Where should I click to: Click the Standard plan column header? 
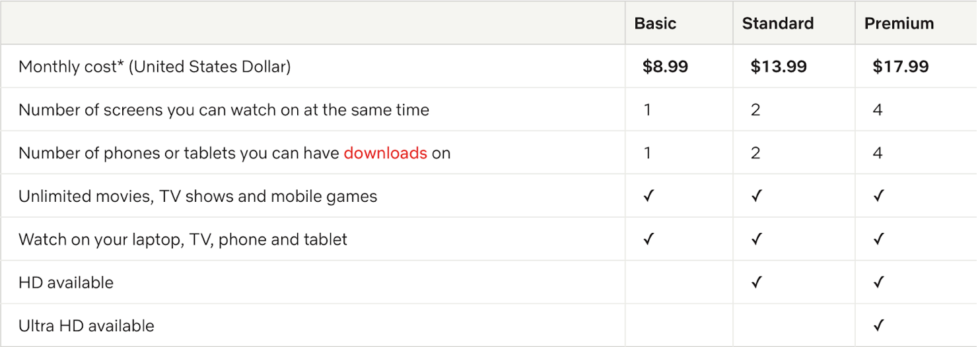[x=777, y=24]
